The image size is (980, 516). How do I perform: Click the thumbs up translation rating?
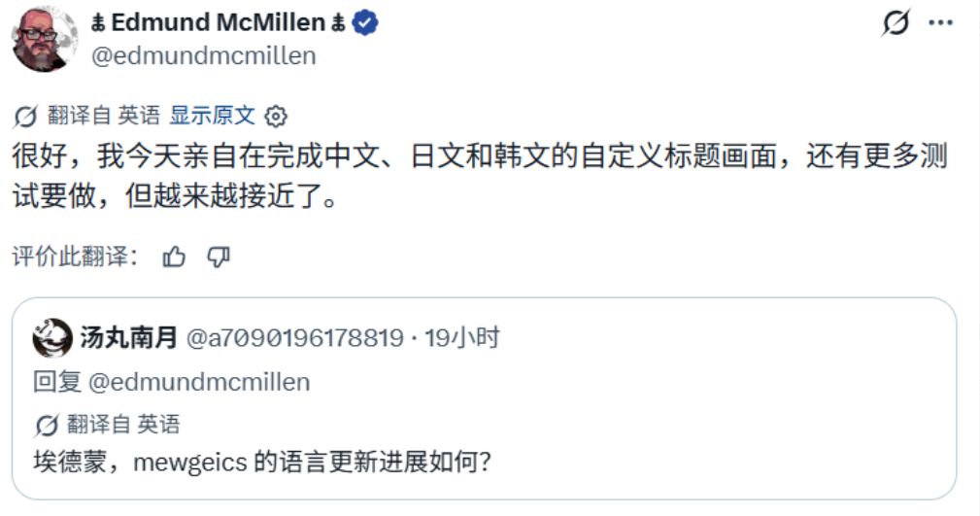[174, 257]
